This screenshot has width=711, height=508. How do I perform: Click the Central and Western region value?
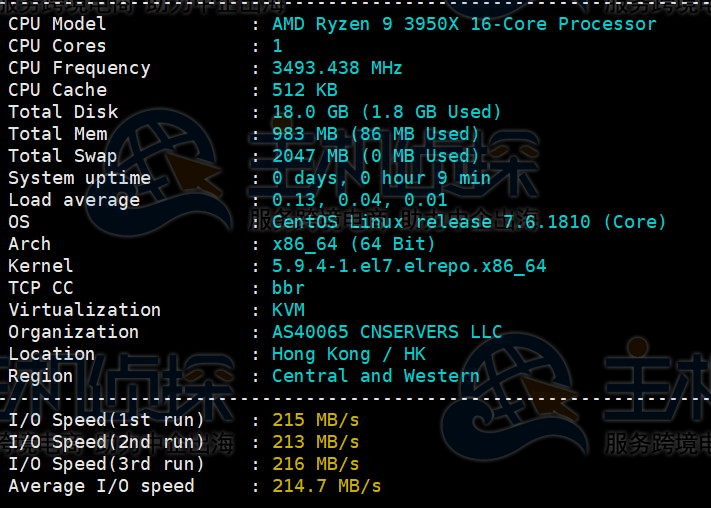(x=375, y=376)
